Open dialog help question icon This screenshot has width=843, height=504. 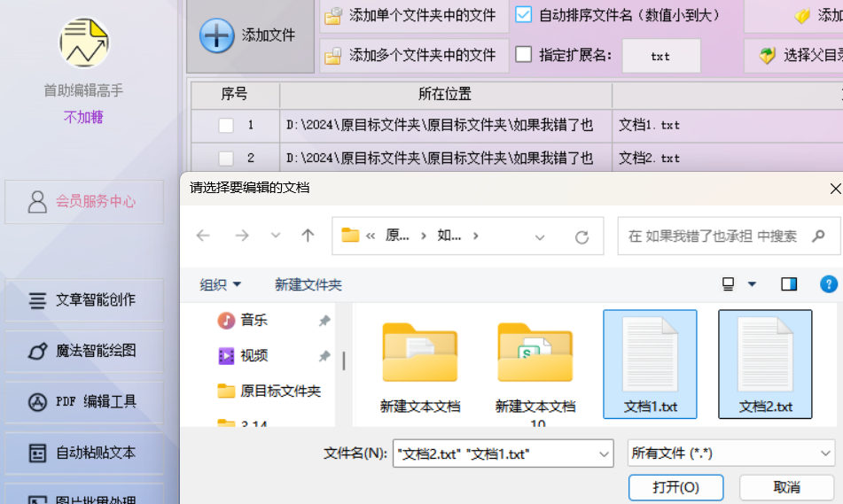point(829,283)
